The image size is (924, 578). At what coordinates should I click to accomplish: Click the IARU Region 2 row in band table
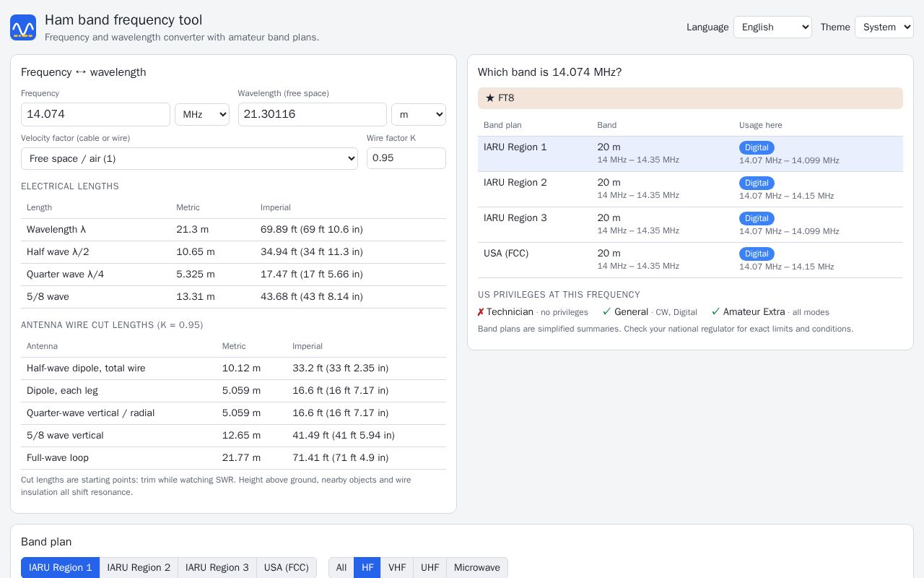690,189
